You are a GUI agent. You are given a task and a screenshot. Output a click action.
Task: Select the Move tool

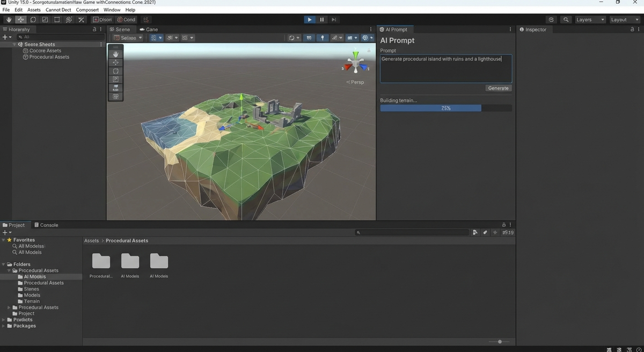[x=20, y=19]
